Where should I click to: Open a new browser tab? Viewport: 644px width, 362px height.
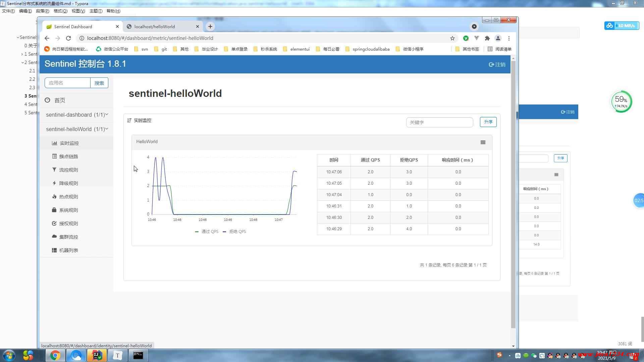[x=210, y=26]
